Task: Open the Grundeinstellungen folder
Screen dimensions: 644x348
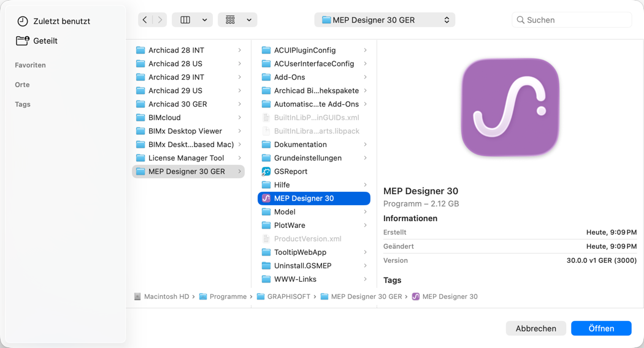Action: coord(314,158)
